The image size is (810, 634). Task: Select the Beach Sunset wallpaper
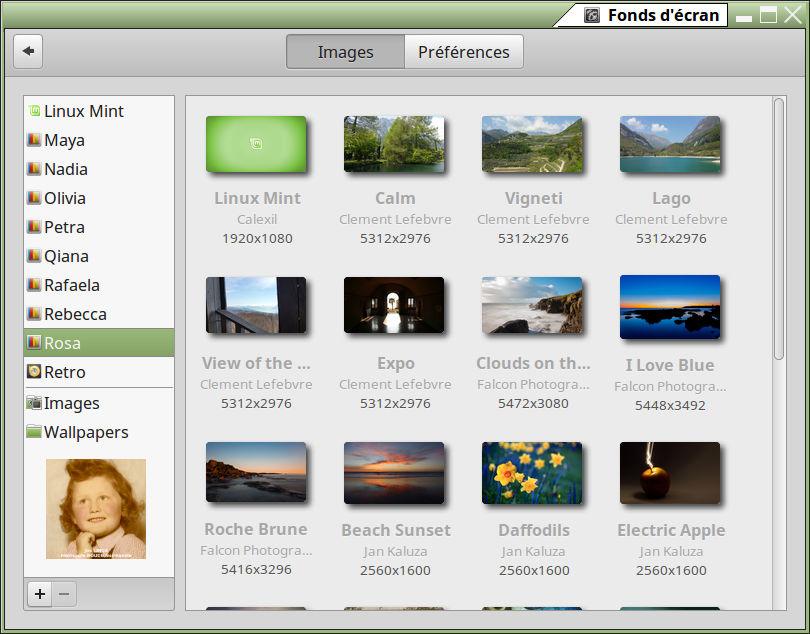[x=394, y=472]
